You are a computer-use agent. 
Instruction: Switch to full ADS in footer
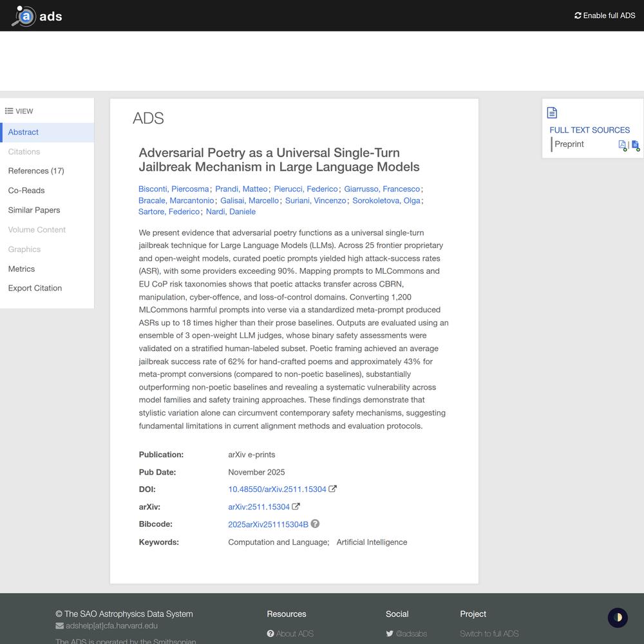coord(489,634)
